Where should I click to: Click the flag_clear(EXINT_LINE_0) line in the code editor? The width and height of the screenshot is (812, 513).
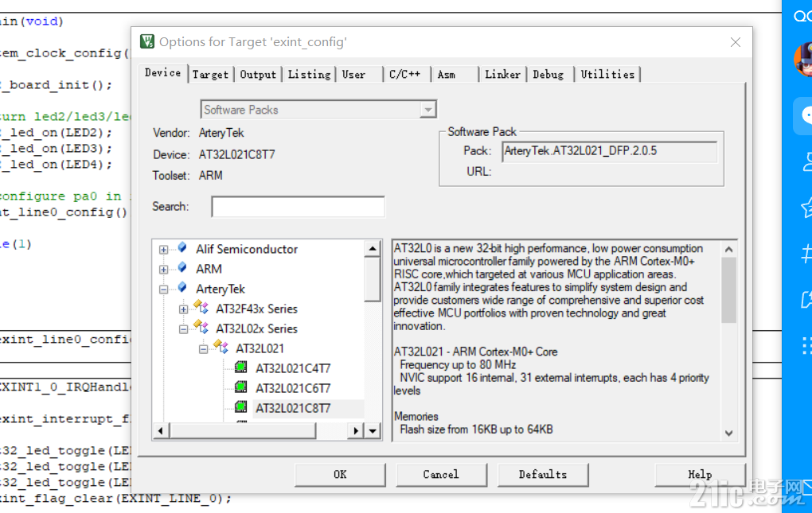[115, 498]
